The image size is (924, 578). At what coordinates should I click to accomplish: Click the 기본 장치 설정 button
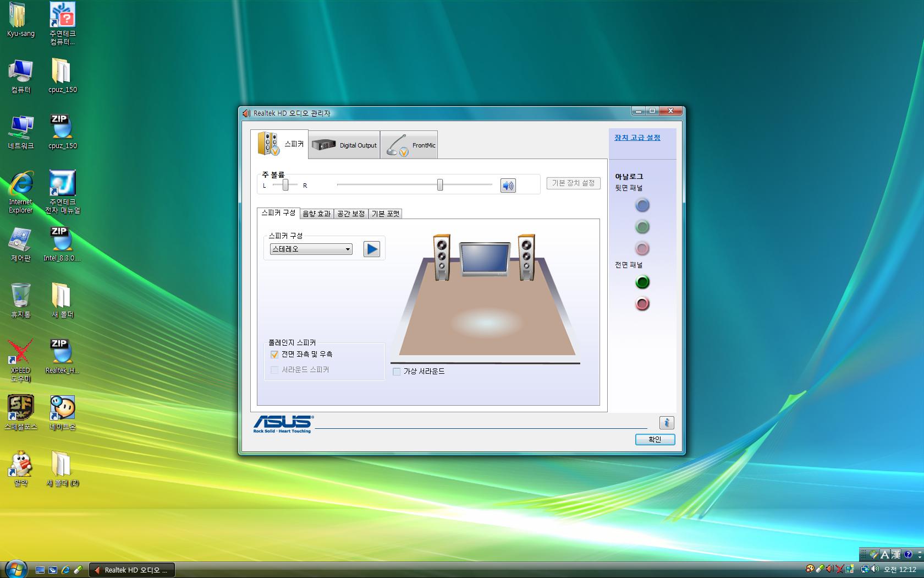tap(573, 183)
